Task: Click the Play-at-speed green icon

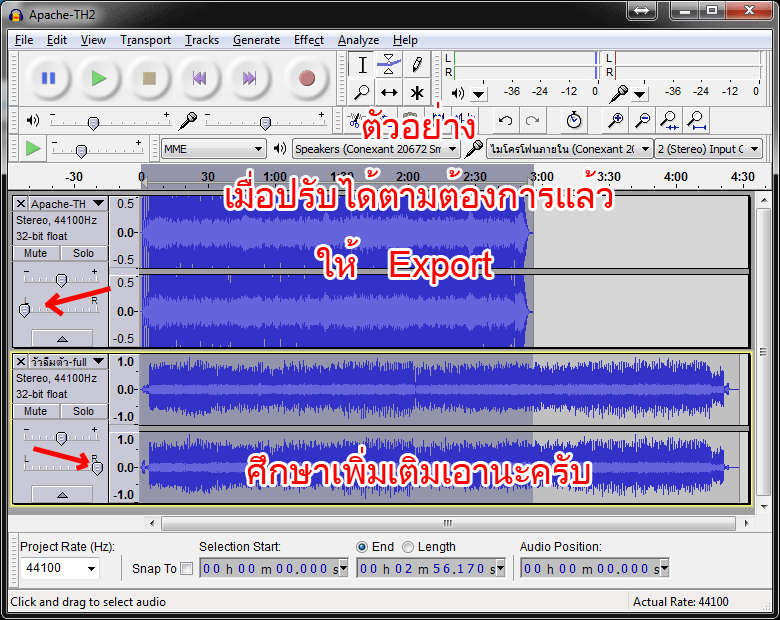Action: [33, 148]
